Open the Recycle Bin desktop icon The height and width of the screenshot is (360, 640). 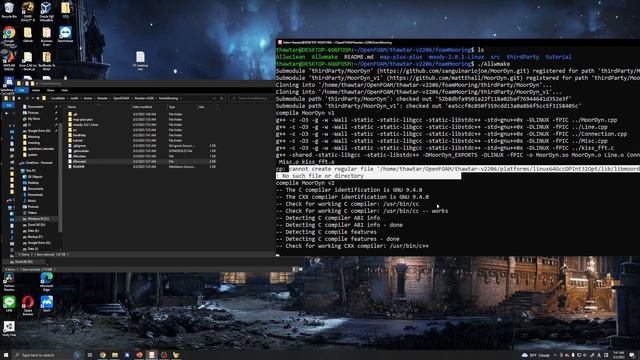pos(9,10)
